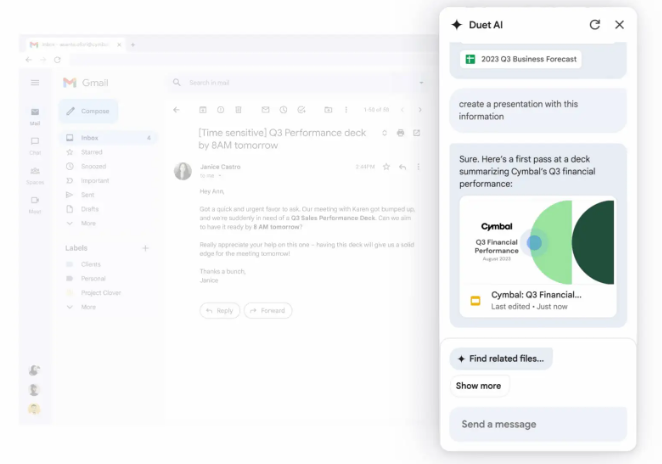Click the Cymbal: Q3 Financial file title
Image resolution: width=662 pixels, height=464 pixels.
(536, 295)
